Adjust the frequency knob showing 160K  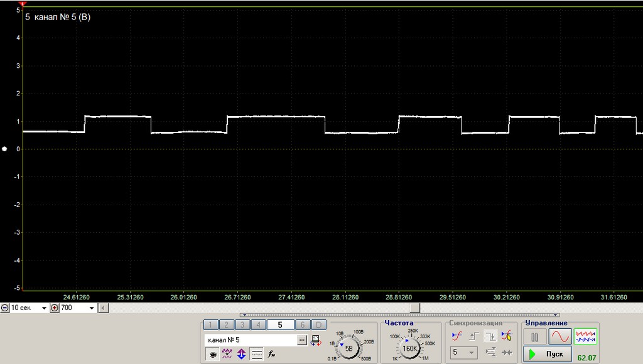tap(409, 348)
